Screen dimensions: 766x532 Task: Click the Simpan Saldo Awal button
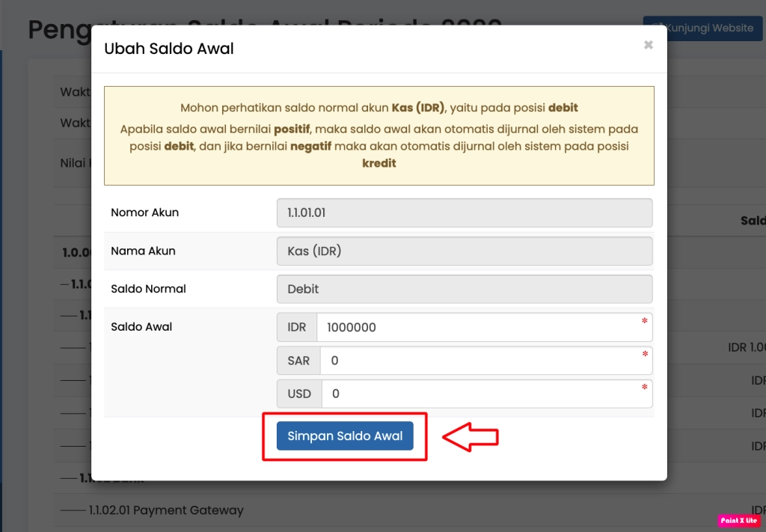(345, 436)
